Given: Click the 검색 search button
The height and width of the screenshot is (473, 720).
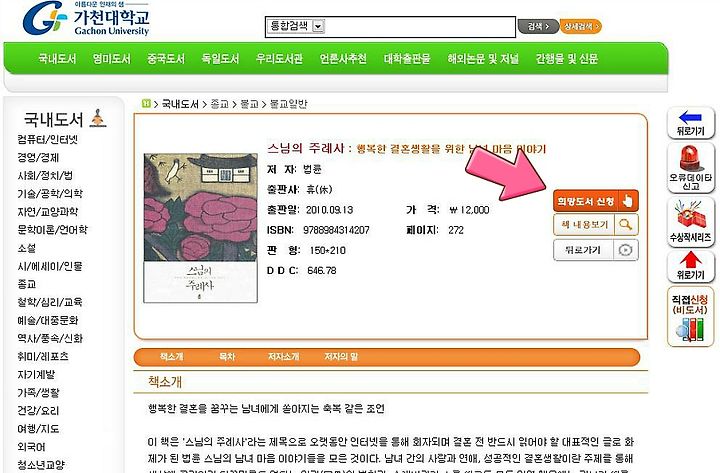Looking at the screenshot, I should point(538,27).
